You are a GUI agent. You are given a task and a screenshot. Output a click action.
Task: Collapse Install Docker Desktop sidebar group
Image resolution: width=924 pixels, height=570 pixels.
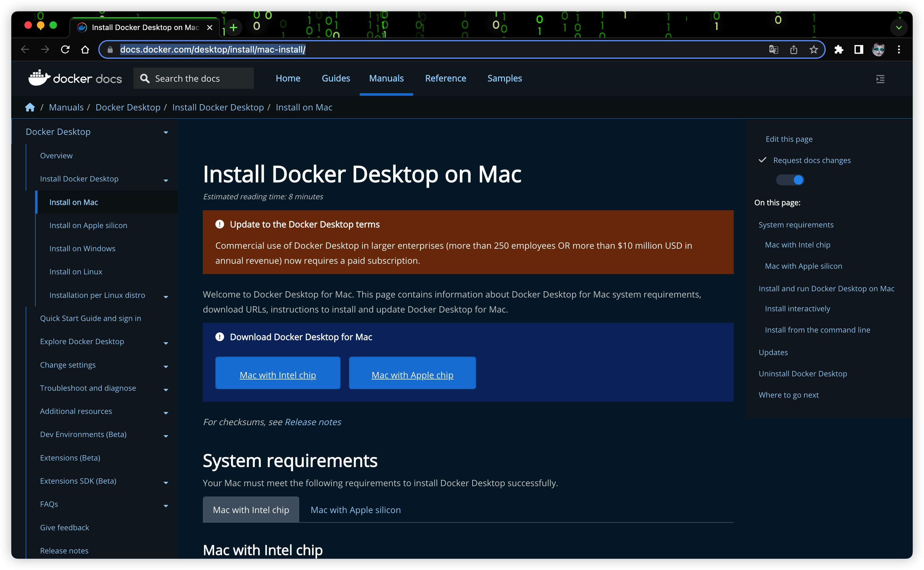pos(166,181)
